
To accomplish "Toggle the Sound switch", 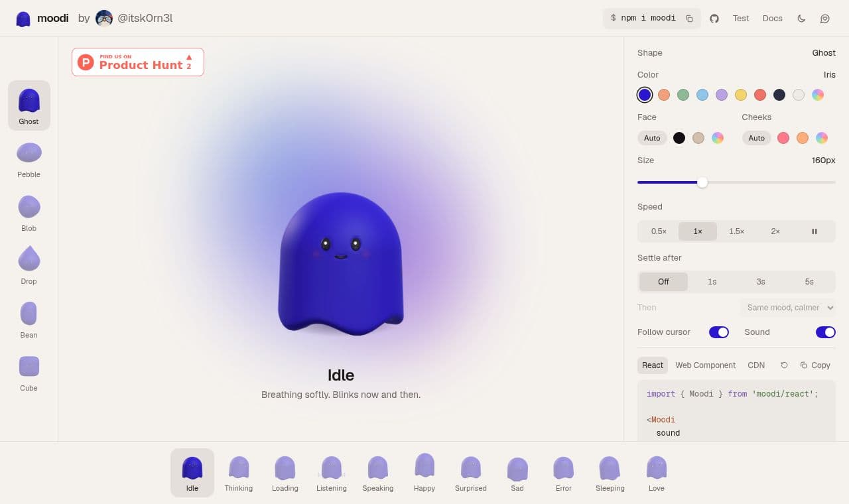I will 826,332.
